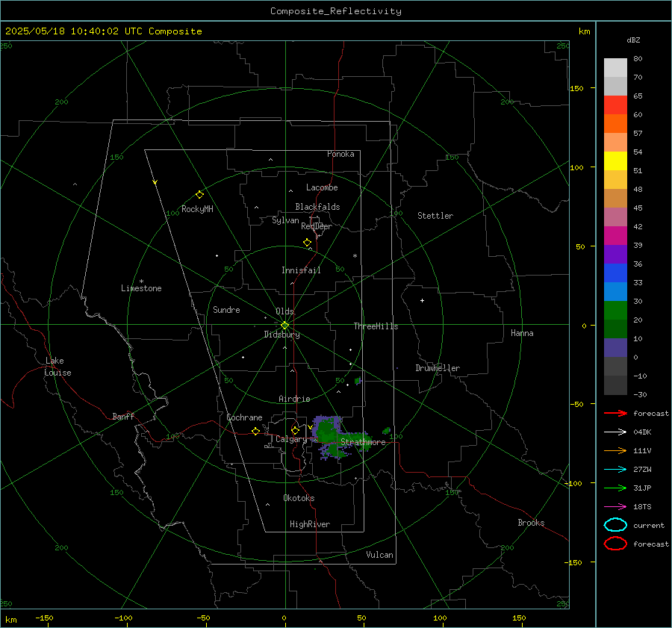Click the yellow diamond marker above Calgary
The width and height of the screenshot is (672, 628).
[x=295, y=430]
